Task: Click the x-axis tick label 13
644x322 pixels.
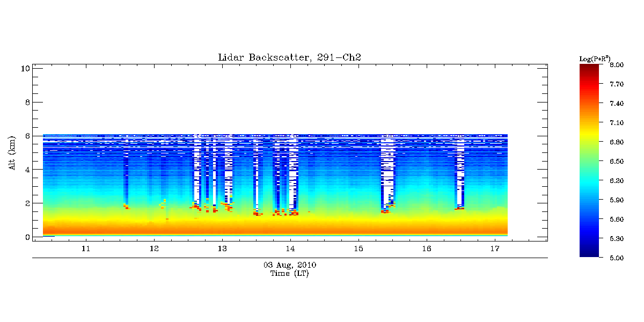Action: (222, 249)
